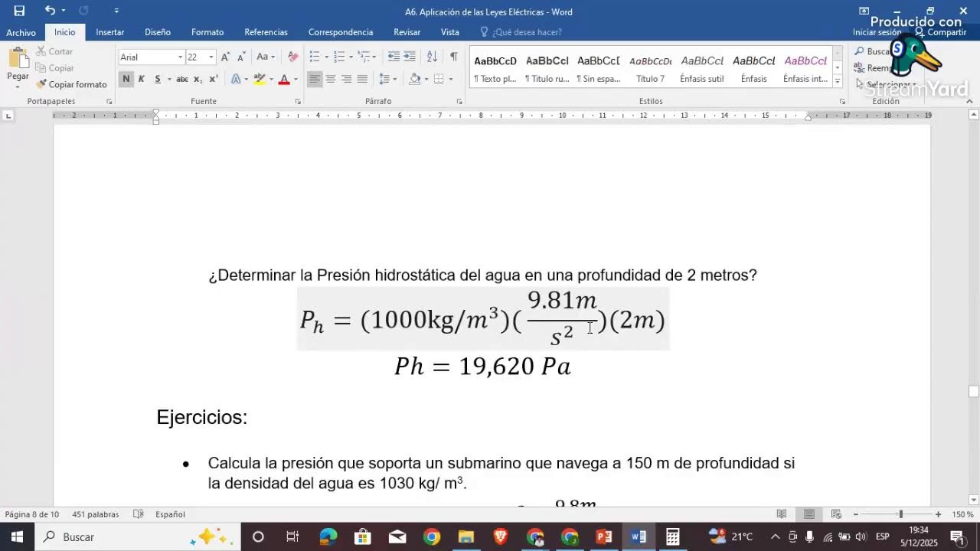This screenshot has width=980, height=551.
Task: Open numbered list dropdown arrow
Action: point(351,57)
